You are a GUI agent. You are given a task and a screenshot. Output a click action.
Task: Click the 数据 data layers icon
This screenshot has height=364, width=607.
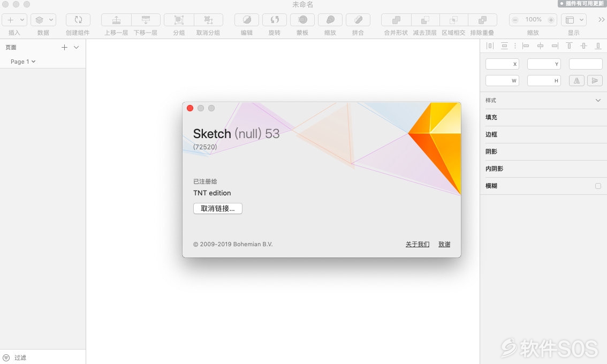coord(39,20)
